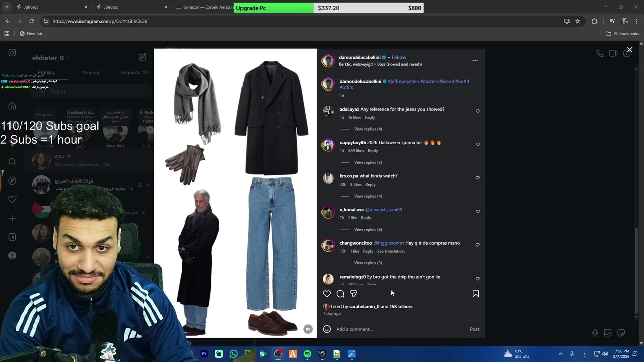
Task: Click the voice clip microphone in the message box
Action: pyautogui.click(x=595, y=333)
